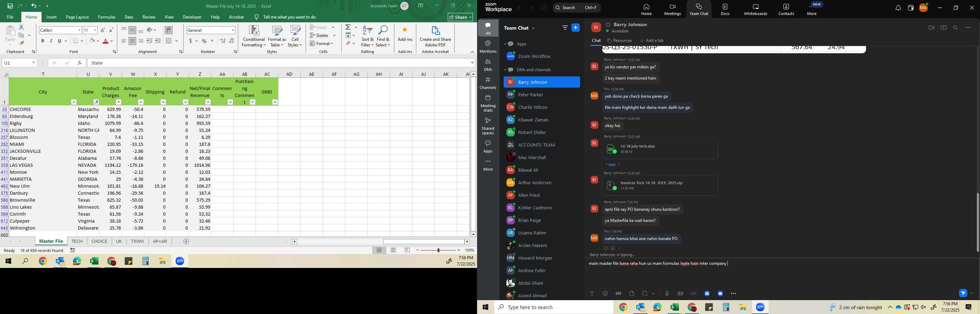Toggle Center horizontal alignment

tap(132, 41)
